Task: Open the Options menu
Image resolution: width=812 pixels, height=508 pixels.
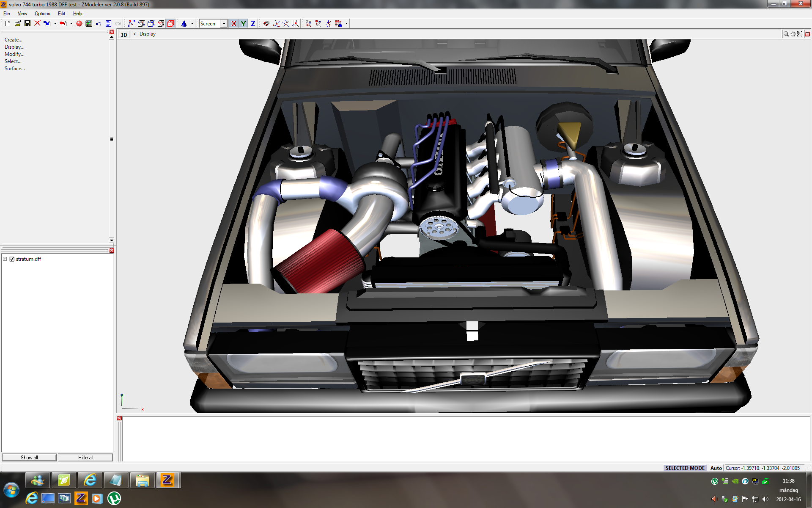Action: tap(42, 14)
